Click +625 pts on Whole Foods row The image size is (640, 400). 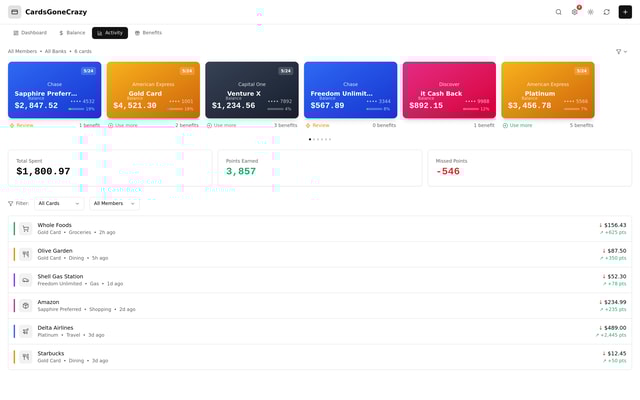tap(616, 232)
